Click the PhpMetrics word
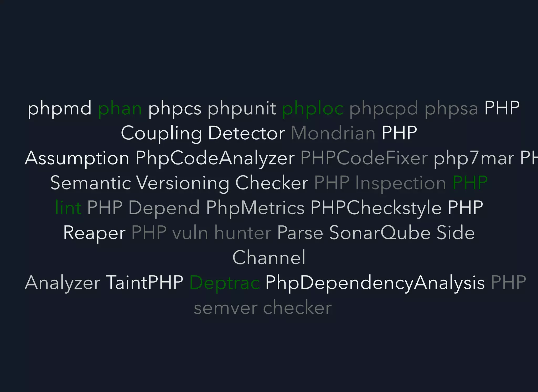Viewport: 538px width, 392px height. coord(255,208)
